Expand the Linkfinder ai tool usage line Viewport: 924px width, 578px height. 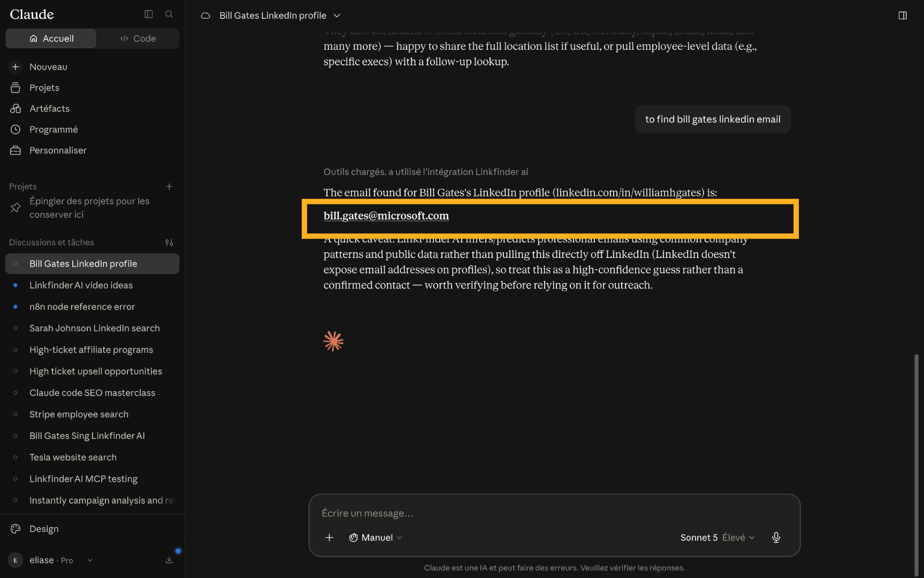point(426,172)
